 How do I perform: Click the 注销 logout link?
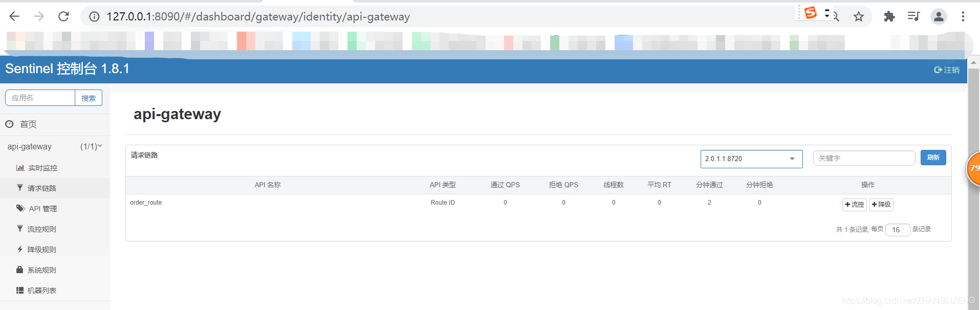[947, 70]
